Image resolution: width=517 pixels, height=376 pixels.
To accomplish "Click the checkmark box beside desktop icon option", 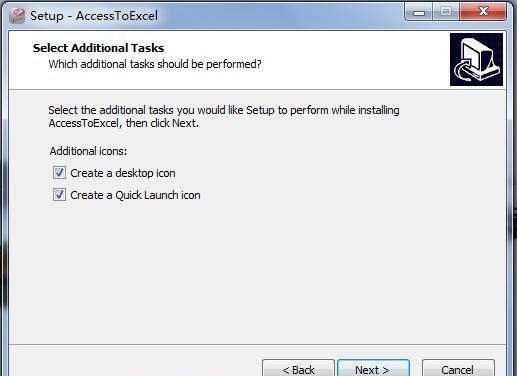I will click(59, 173).
